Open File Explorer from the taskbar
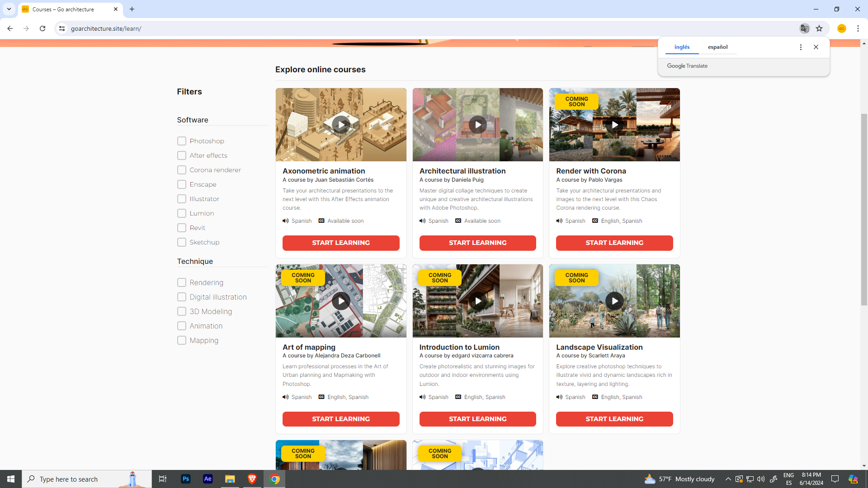 (230, 479)
